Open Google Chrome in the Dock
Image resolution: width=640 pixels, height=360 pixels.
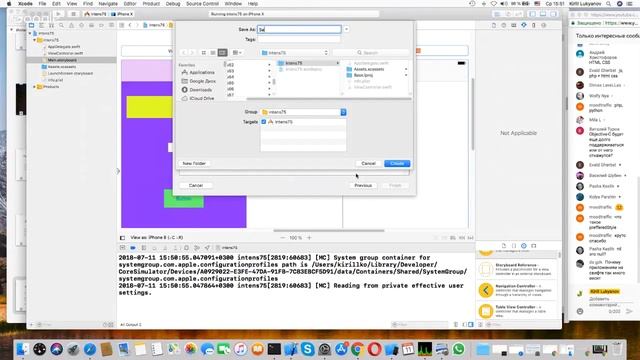click(x=358, y=349)
